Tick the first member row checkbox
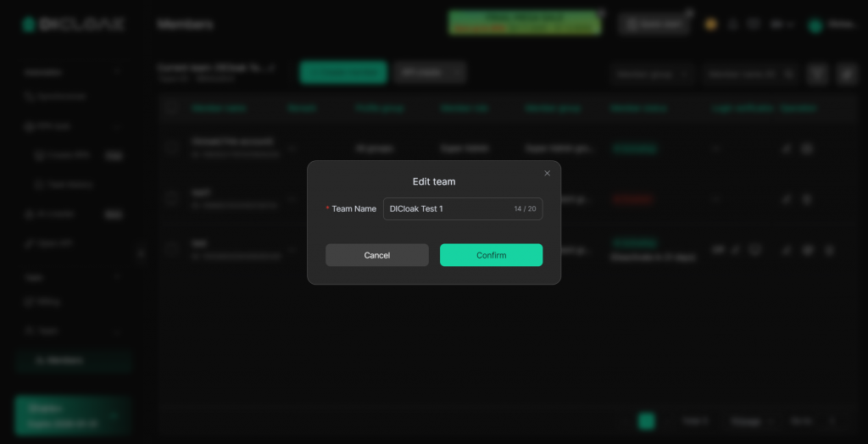Image resolution: width=868 pixels, height=444 pixels. [171, 147]
